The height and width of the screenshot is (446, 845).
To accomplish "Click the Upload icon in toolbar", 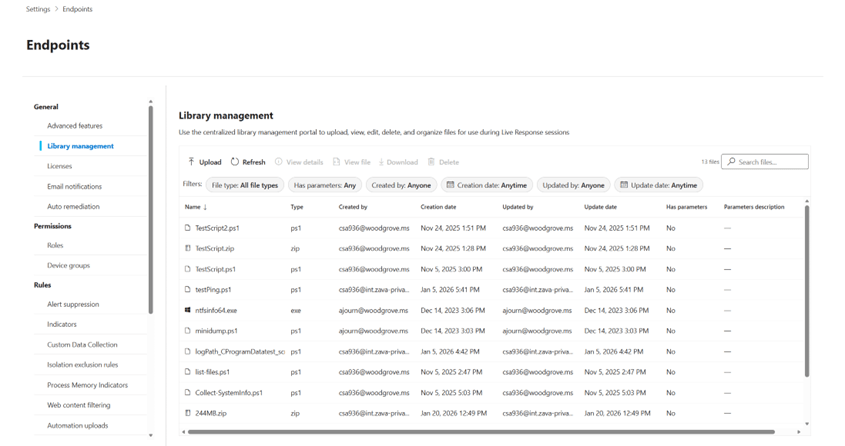I will coord(191,162).
